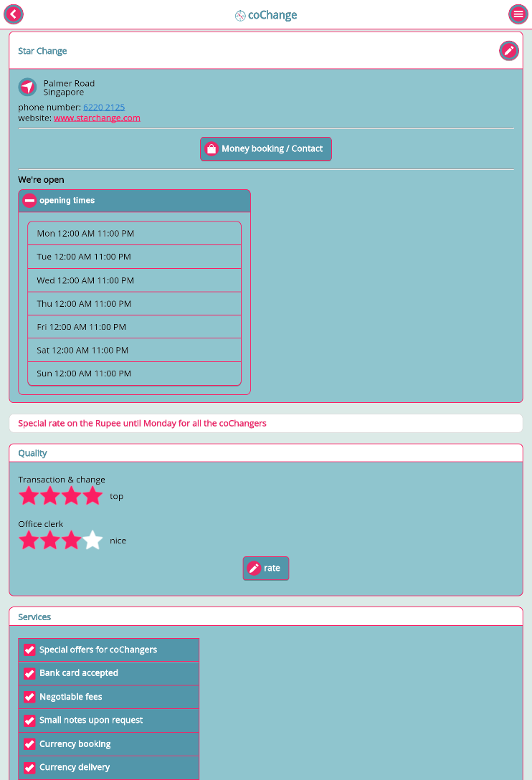Click the second Office clerk star
The height and width of the screenshot is (780, 532).
point(50,541)
